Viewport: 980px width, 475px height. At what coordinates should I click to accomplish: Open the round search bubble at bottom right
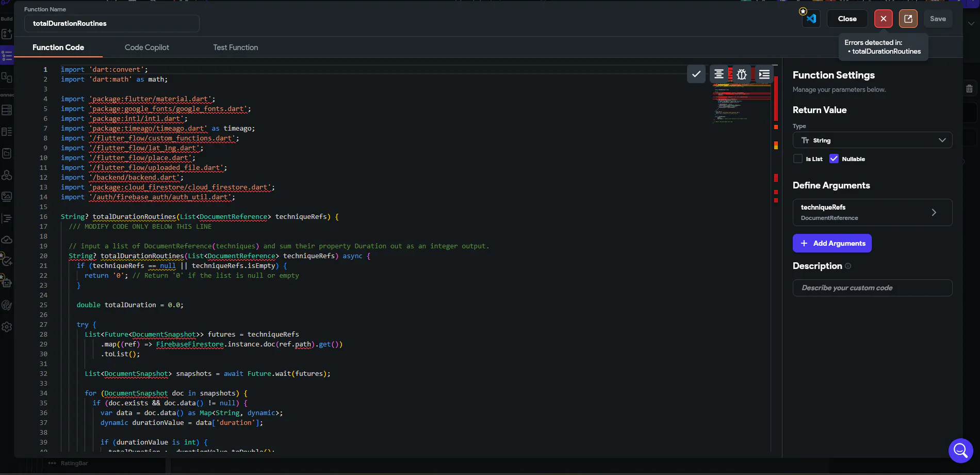click(x=960, y=451)
